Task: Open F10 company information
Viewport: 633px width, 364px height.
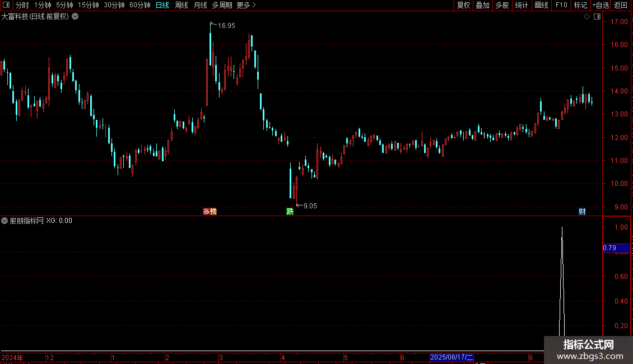Action: 561,5
